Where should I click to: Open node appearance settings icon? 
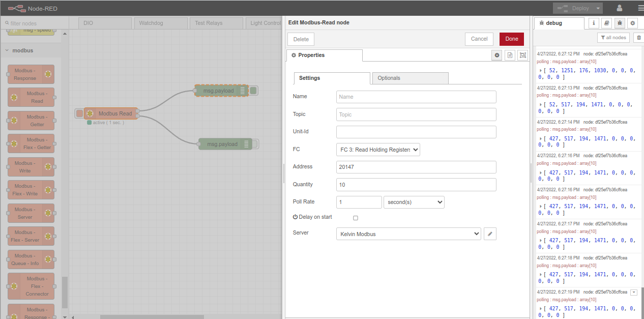coord(522,55)
